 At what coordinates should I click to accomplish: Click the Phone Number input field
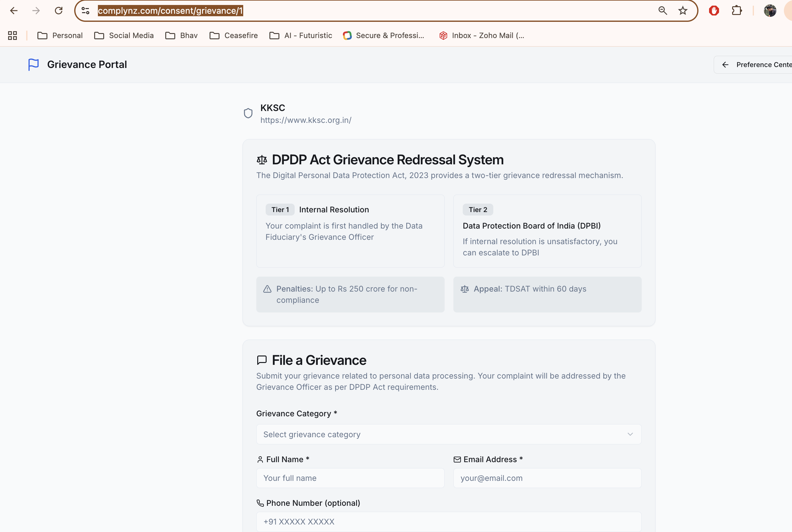tap(448, 521)
